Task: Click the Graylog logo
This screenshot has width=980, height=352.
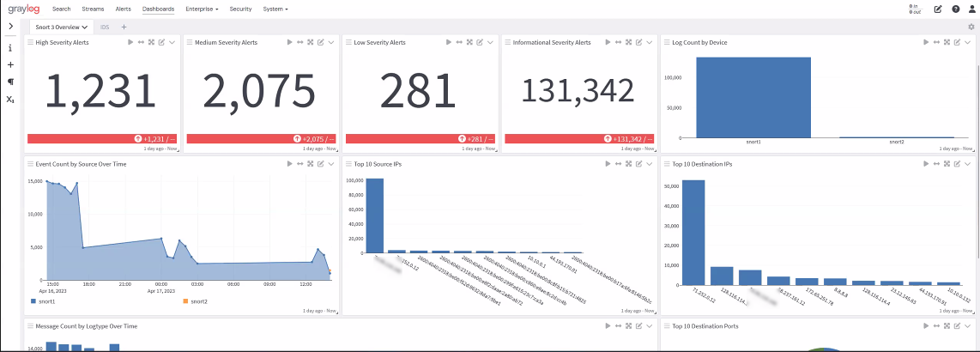Action: 25,9
